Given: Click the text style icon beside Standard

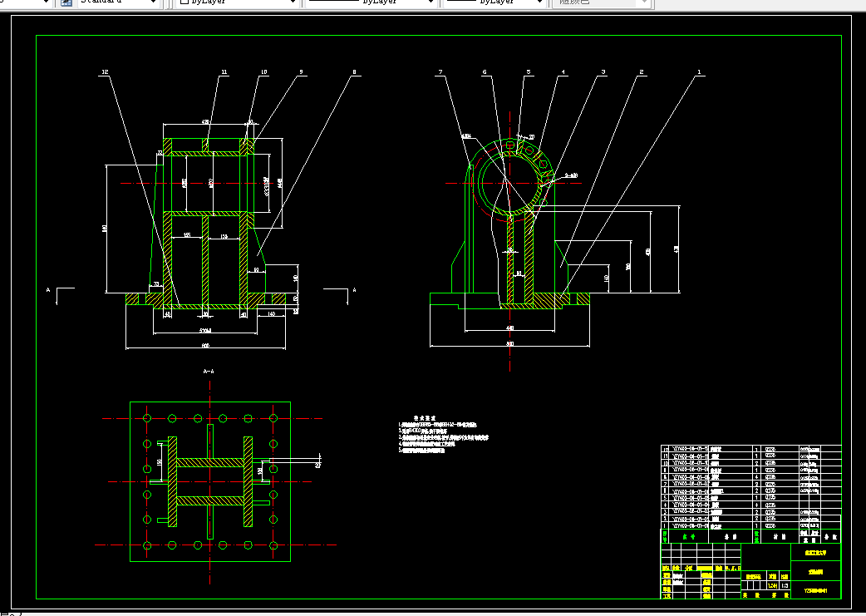Looking at the screenshot, I should point(66,2).
